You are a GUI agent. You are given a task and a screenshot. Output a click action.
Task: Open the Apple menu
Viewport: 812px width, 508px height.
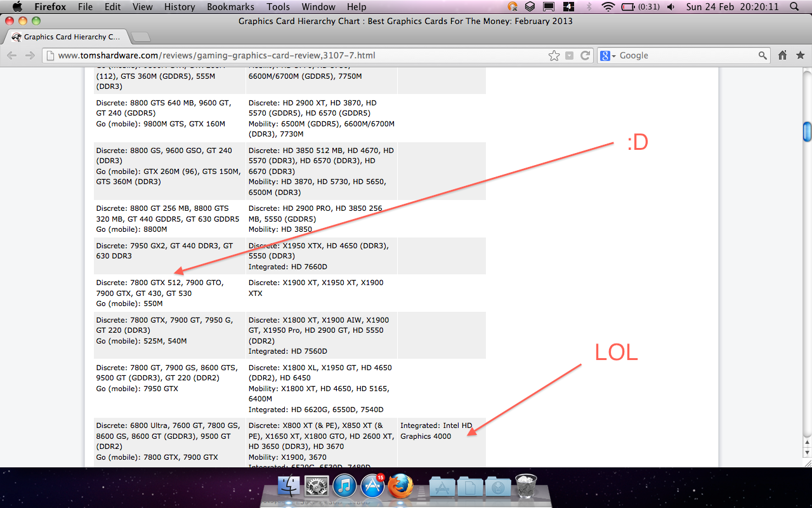17,7
